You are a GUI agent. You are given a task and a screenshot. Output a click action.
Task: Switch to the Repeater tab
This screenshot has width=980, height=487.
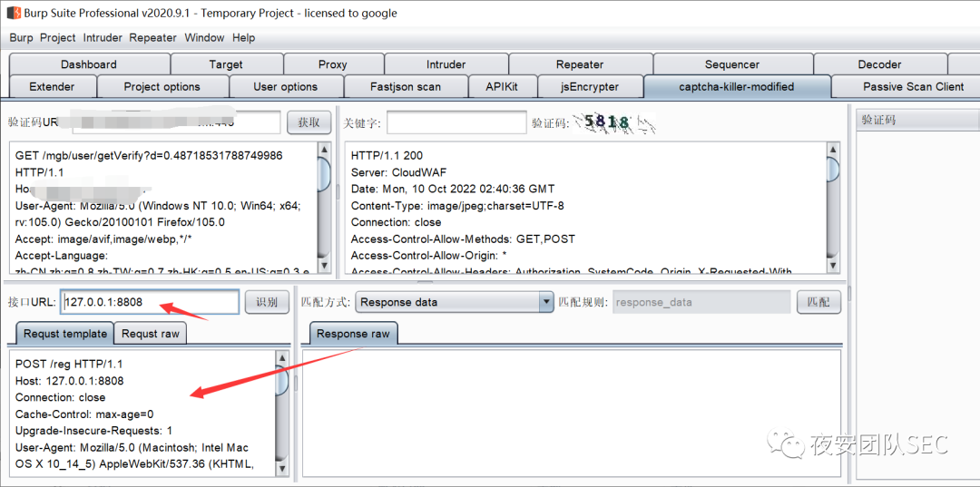[x=580, y=64]
